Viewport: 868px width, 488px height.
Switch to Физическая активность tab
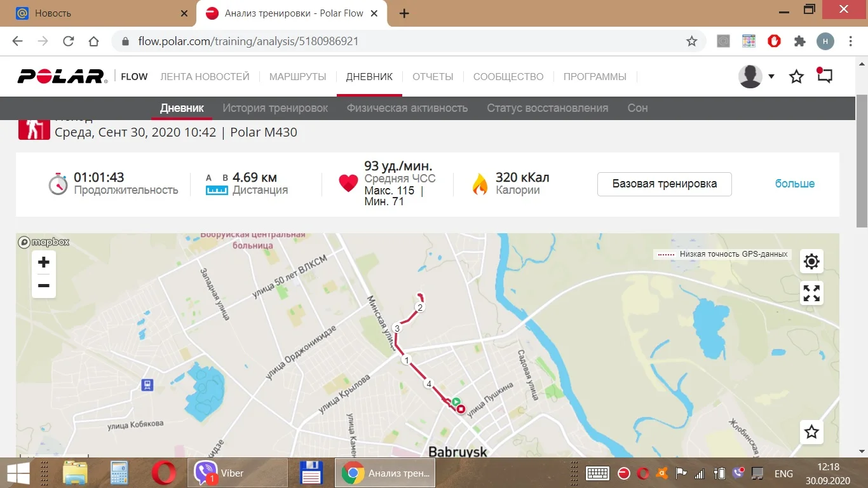[x=407, y=108]
